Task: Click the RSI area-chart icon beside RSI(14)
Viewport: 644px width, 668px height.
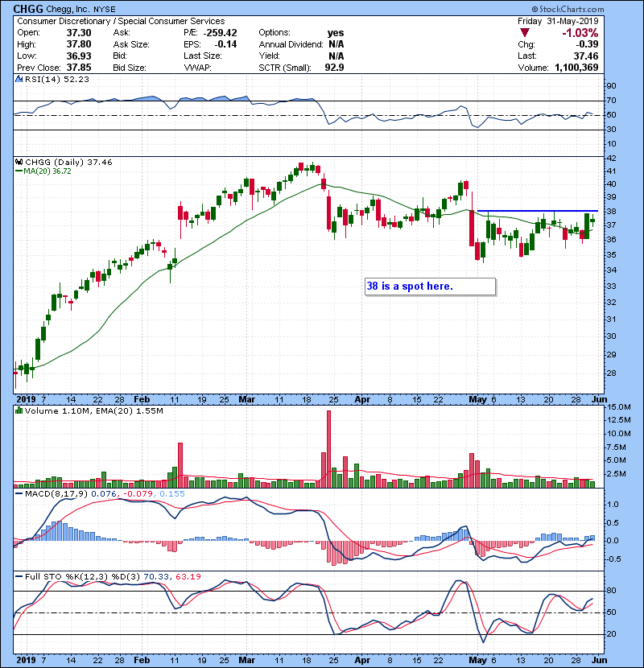Action: [x=19, y=79]
